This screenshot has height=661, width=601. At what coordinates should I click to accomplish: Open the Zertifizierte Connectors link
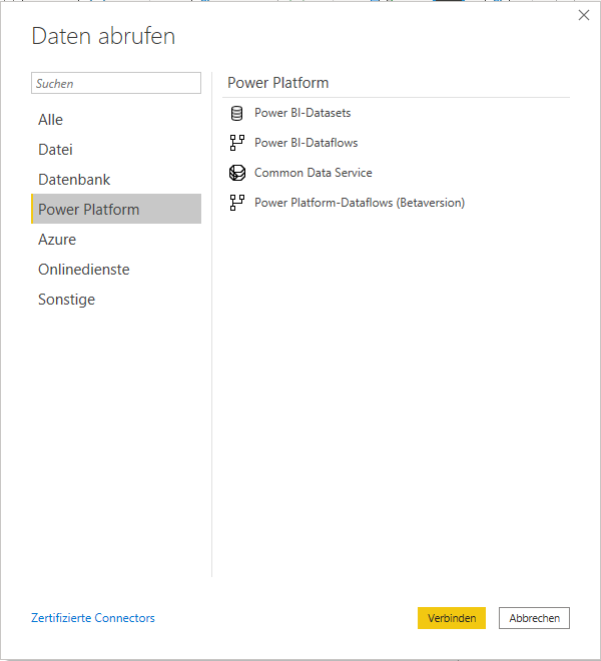[93, 618]
